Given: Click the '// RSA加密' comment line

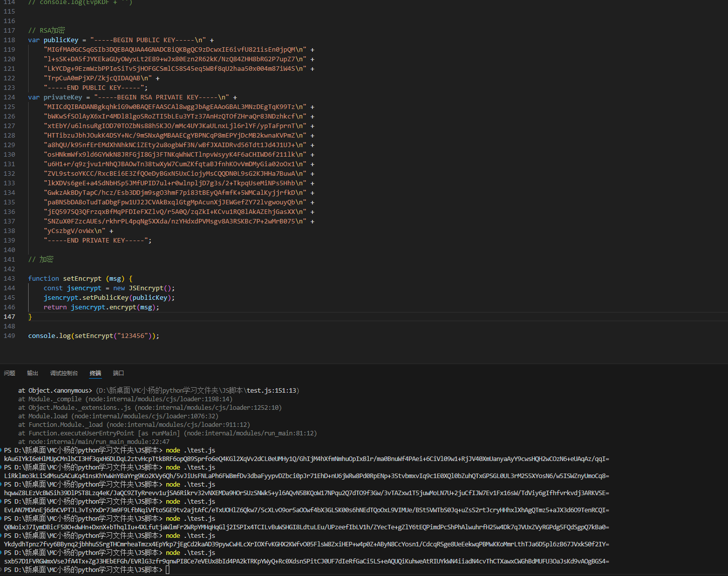Looking at the screenshot, I should click(x=46, y=31).
